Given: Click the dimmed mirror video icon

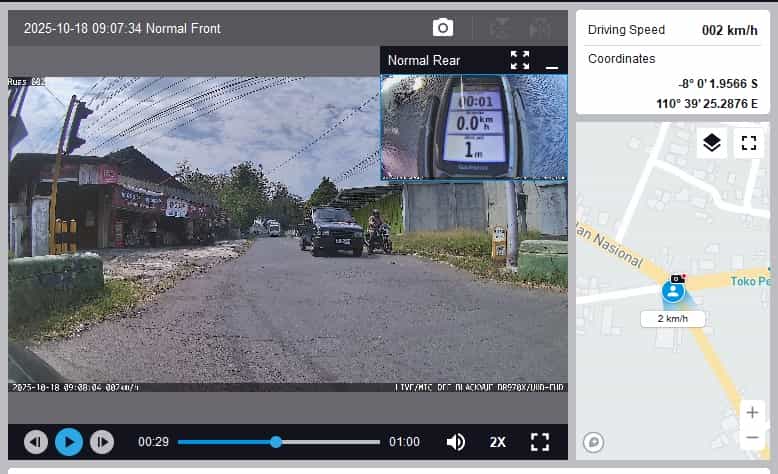Looking at the screenshot, I should click(540, 28).
